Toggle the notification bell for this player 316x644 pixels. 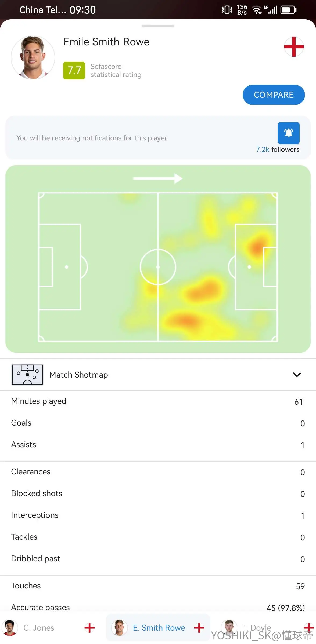pyautogui.click(x=289, y=133)
